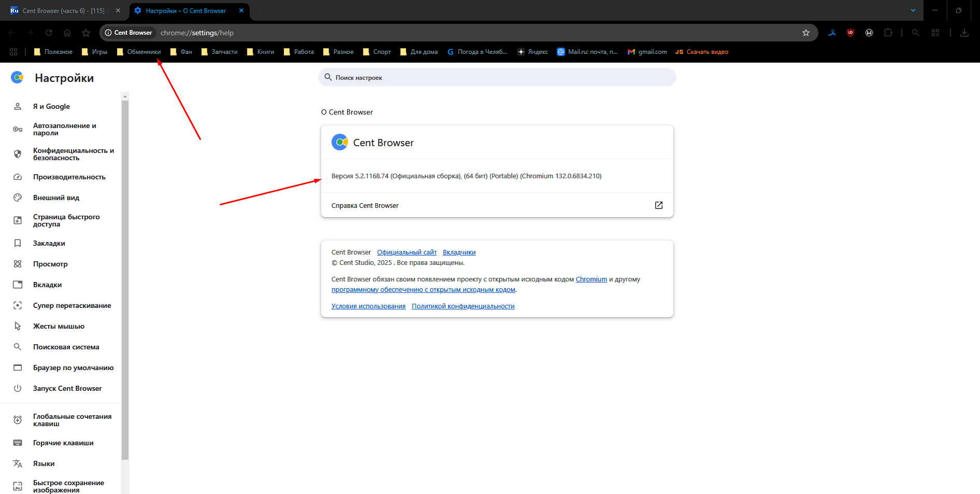Screen dimensions: 980x494
Task: Click the Cent Browser logo next to Настройки
Action: (17, 78)
